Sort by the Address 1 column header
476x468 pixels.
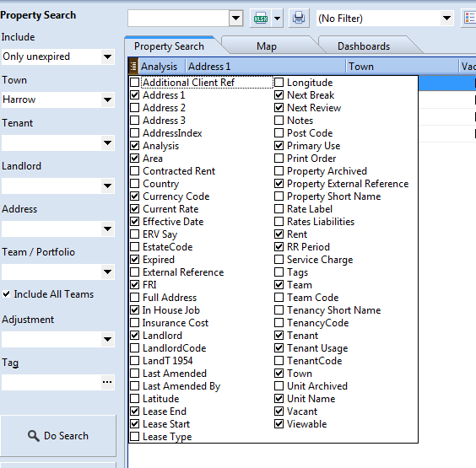pos(265,67)
